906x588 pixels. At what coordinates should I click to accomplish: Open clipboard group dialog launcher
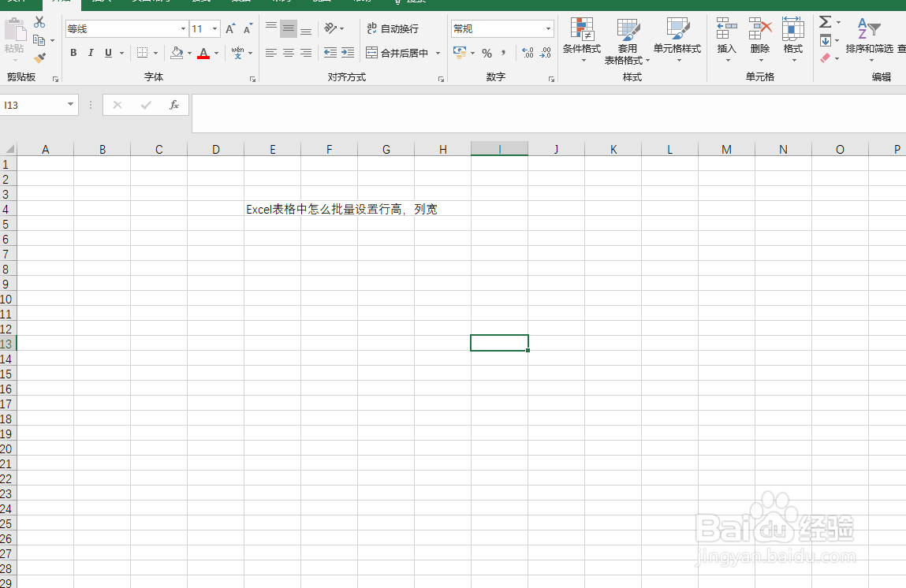tap(55, 79)
